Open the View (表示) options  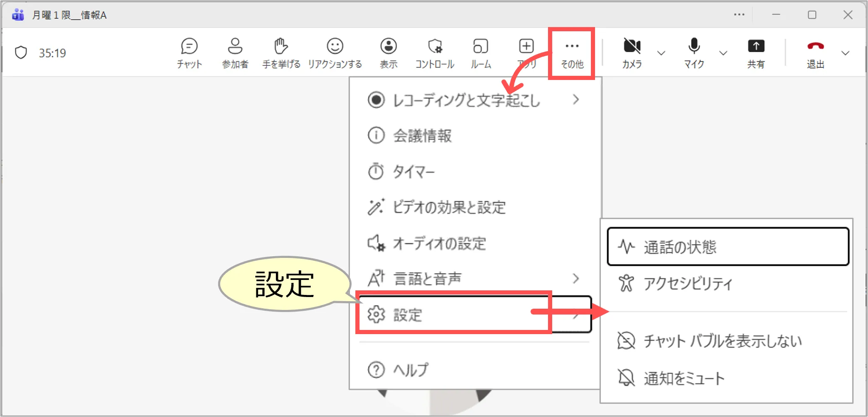tap(388, 47)
